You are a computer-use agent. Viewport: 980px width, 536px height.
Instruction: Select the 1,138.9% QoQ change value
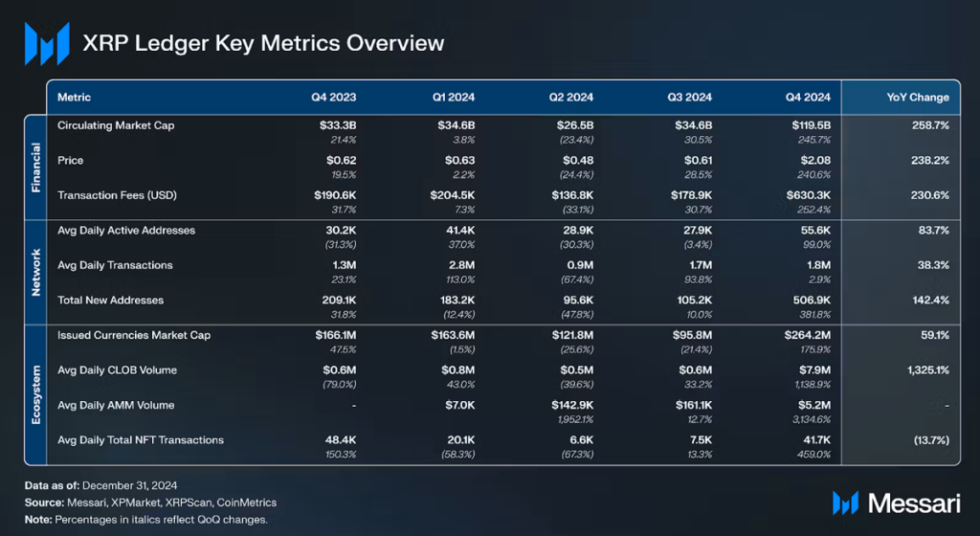point(813,385)
